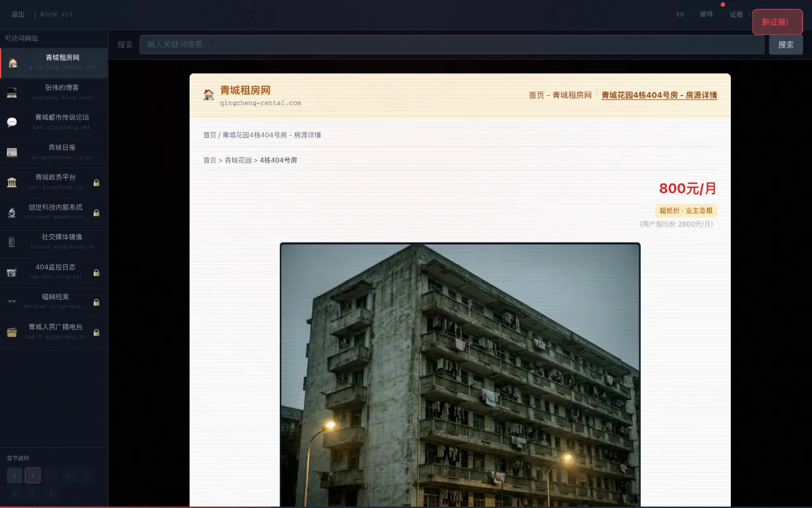Screen dimensions: 812x508
Task: Select chapter 2 button
Action: 32,475
